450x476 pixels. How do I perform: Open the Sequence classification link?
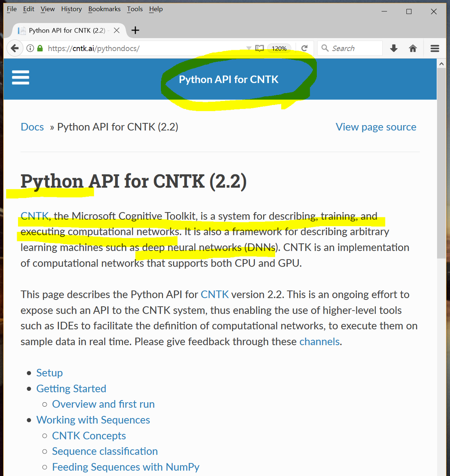point(105,451)
